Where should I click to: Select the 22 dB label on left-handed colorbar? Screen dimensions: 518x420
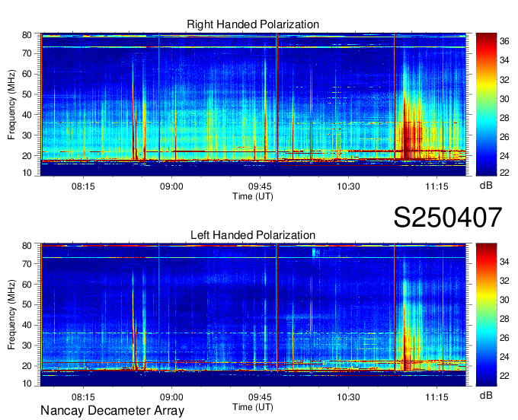[504, 376]
